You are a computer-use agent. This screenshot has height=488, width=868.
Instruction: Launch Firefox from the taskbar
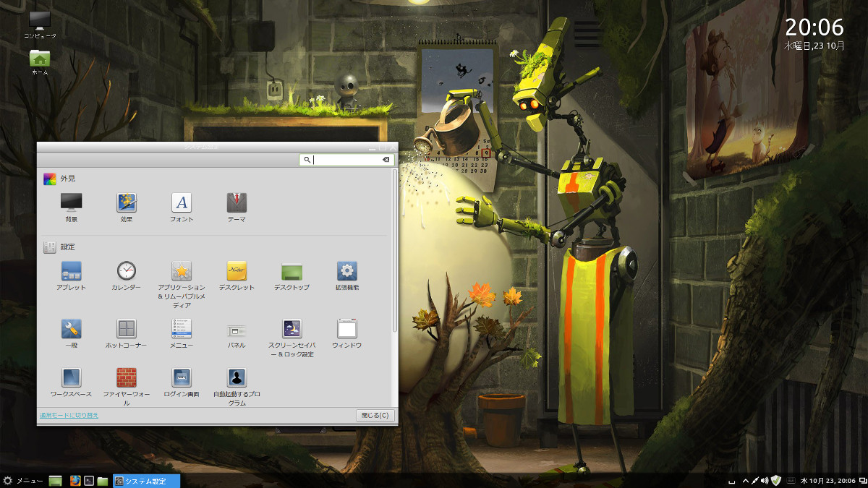(75, 481)
